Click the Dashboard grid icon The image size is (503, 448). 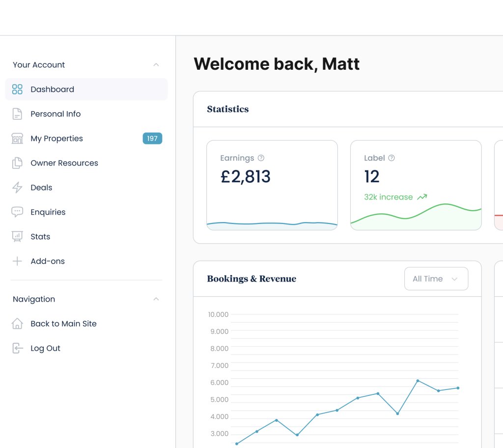pos(17,89)
